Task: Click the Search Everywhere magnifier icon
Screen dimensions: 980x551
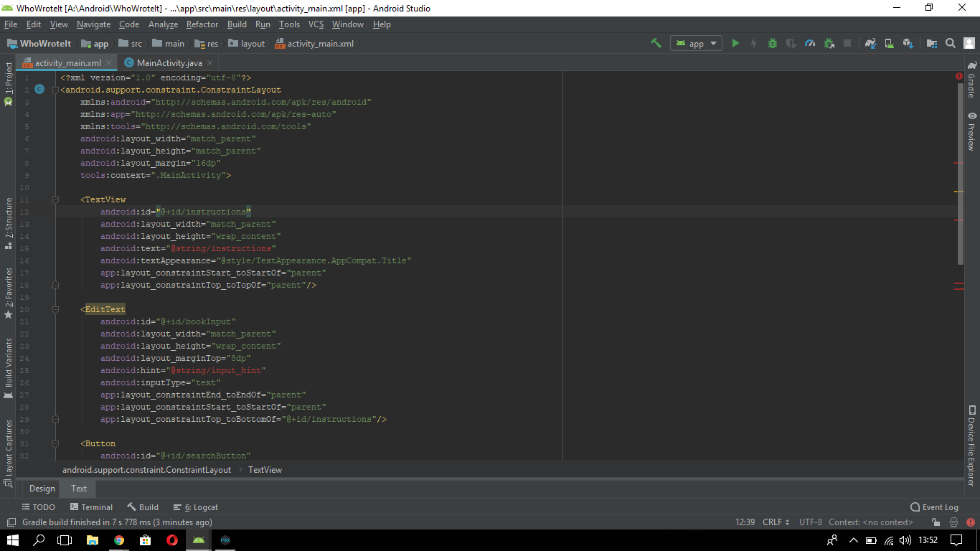Action: pos(950,43)
